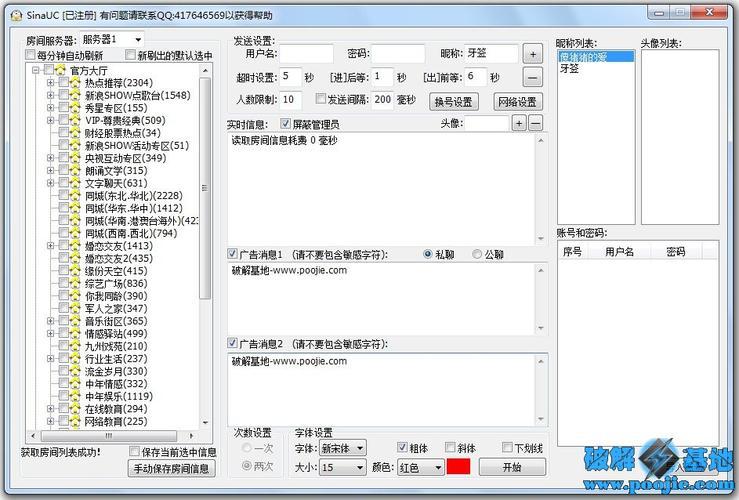Image resolution: width=739 pixels, height=500 pixels.
Task: Click the 用户名 input field
Action: pos(306,54)
